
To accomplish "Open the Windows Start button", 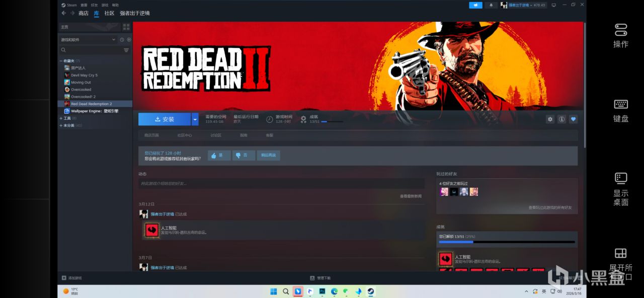I will (273, 291).
